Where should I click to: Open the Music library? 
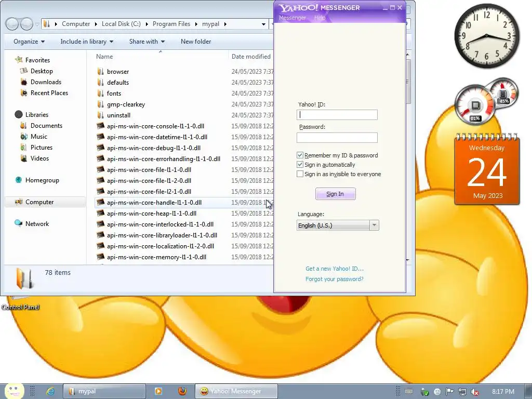38,137
